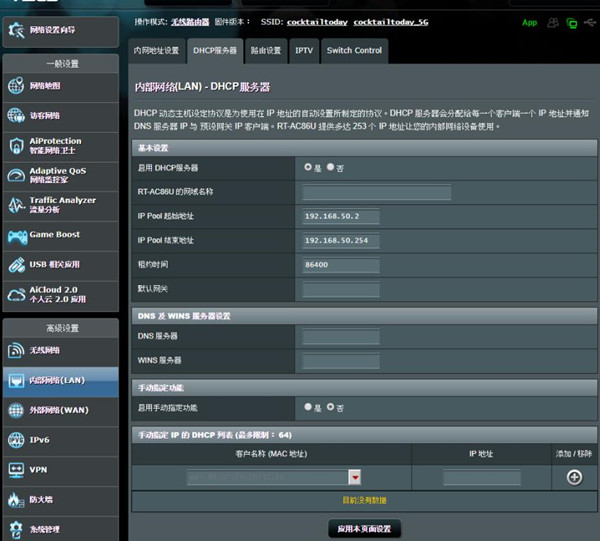
Task: Click the DNS server input field
Action: [340, 337]
